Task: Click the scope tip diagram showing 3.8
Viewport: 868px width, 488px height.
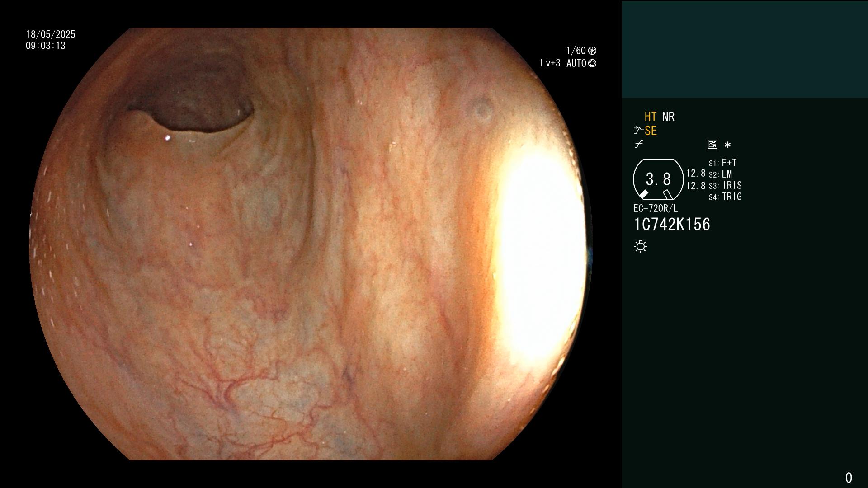Action: point(658,179)
